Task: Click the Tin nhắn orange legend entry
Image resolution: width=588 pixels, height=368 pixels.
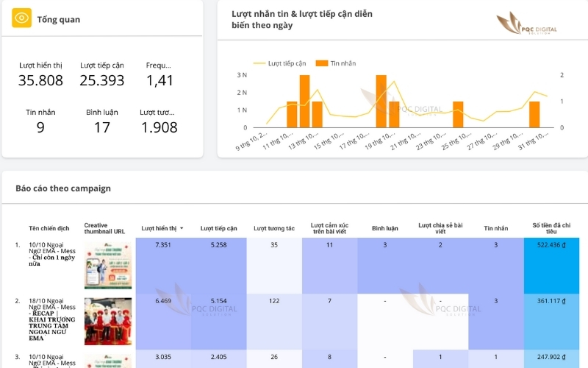Action: tap(336, 63)
